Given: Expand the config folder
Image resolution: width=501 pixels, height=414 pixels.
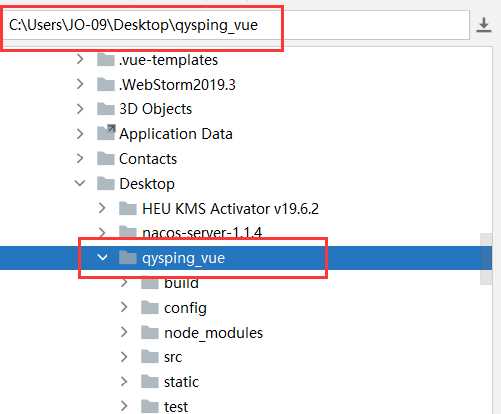Looking at the screenshot, I should coord(124,307).
